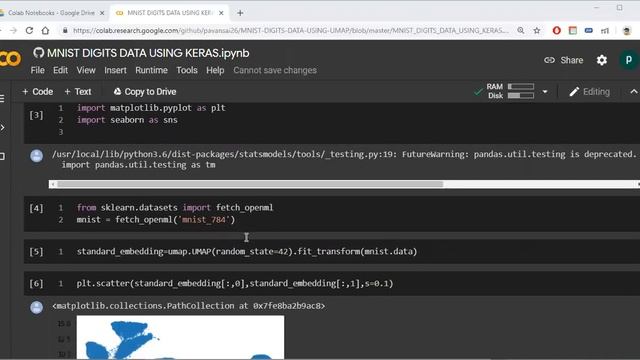Click the FutureWarning output text

tap(344, 159)
